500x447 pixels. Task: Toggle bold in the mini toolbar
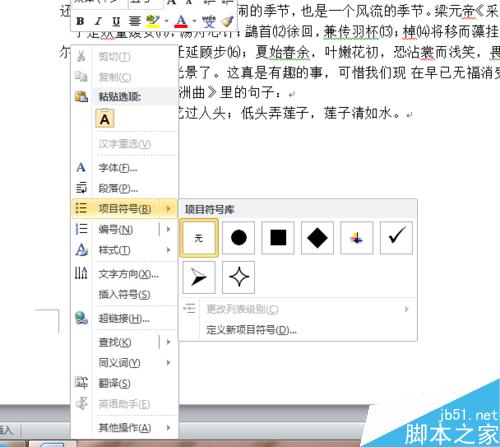pyautogui.click(x=80, y=22)
